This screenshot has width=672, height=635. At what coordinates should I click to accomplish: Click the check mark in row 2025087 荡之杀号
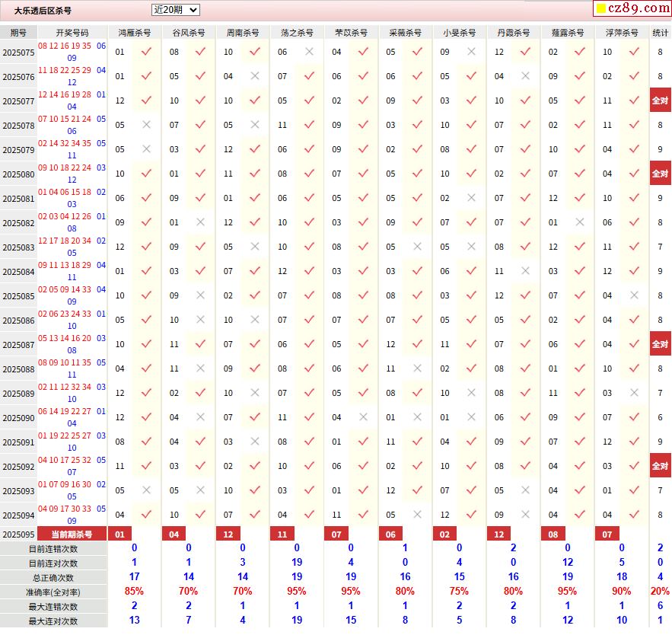point(309,344)
